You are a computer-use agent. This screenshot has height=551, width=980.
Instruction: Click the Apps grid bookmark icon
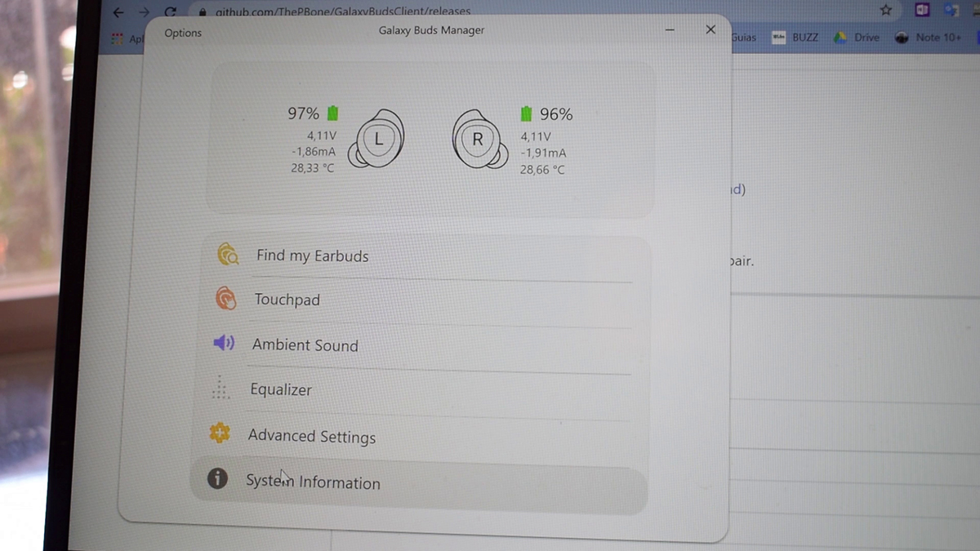coord(118,38)
